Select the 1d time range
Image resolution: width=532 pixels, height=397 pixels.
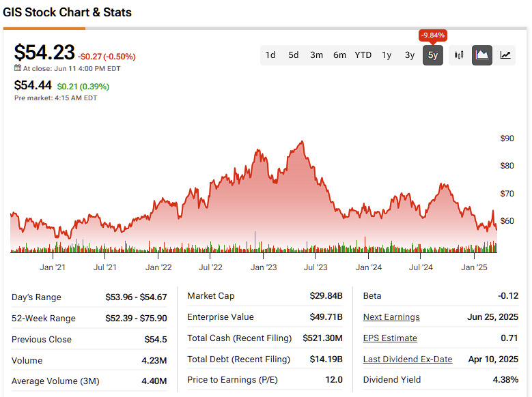point(270,55)
